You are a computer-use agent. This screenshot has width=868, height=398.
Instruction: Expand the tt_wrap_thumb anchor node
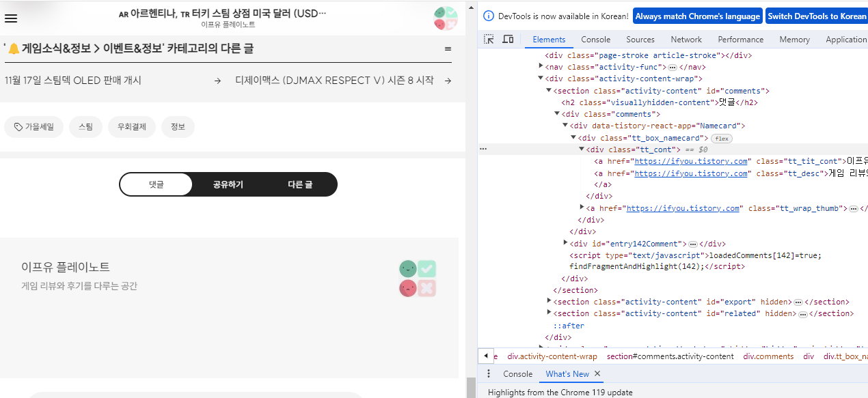(x=582, y=208)
